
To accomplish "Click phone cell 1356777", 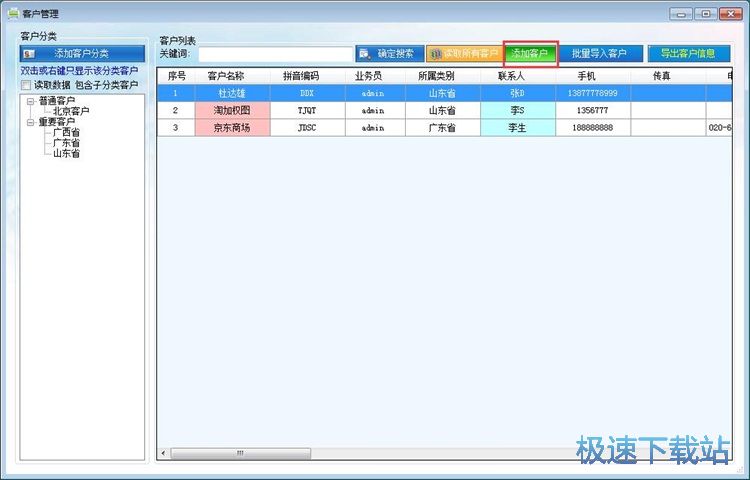I will [x=593, y=110].
